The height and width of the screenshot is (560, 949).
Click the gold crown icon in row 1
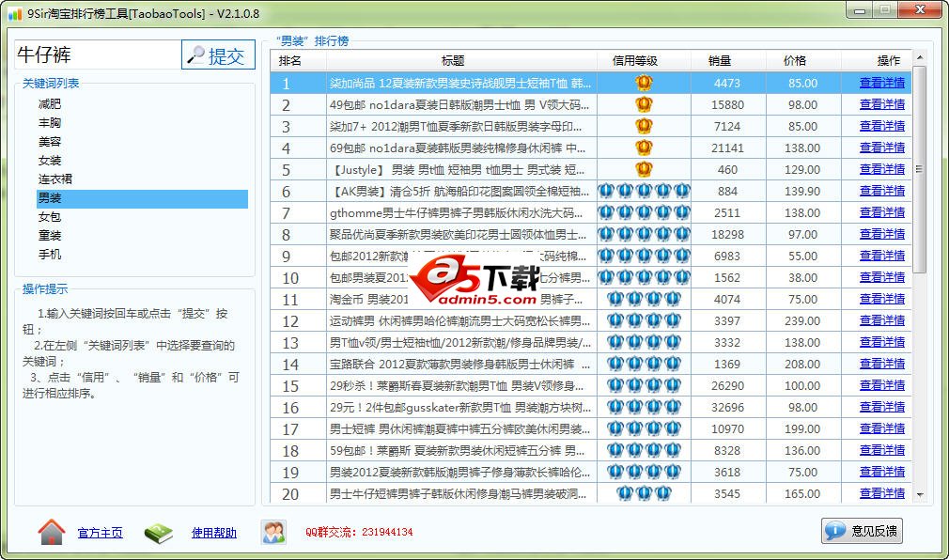(644, 83)
